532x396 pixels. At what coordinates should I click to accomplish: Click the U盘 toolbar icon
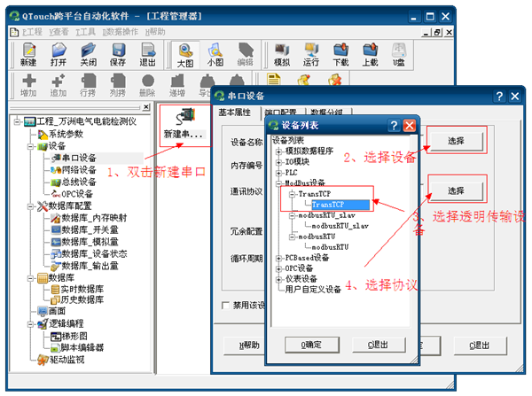click(x=399, y=55)
